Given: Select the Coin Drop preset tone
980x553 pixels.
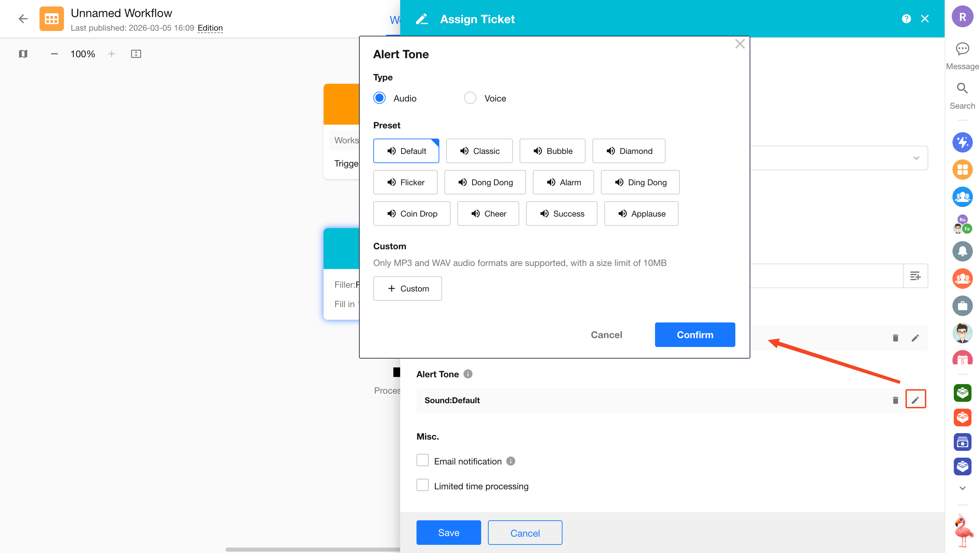Looking at the screenshot, I should tap(412, 214).
